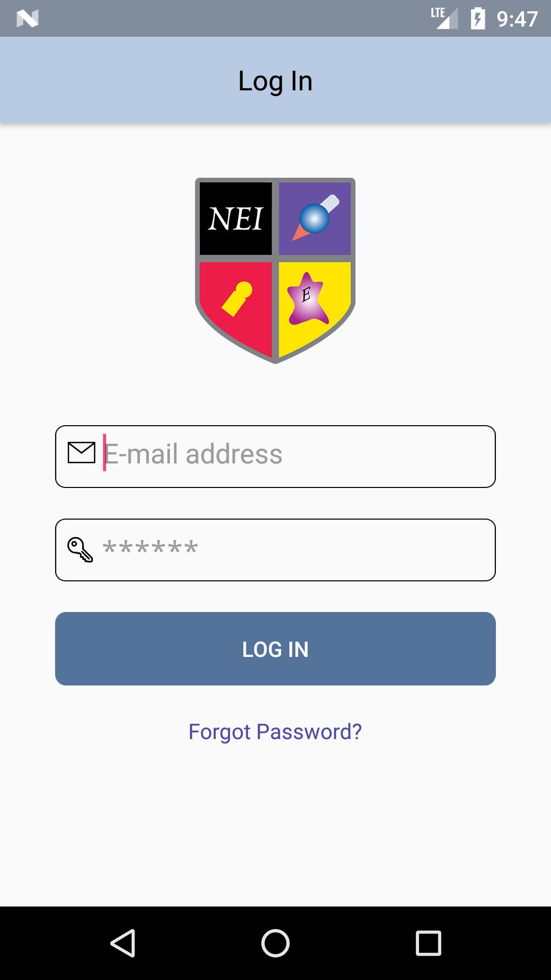Tap the key icon in password field
The image size is (551, 980).
pyautogui.click(x=80, y=550)
